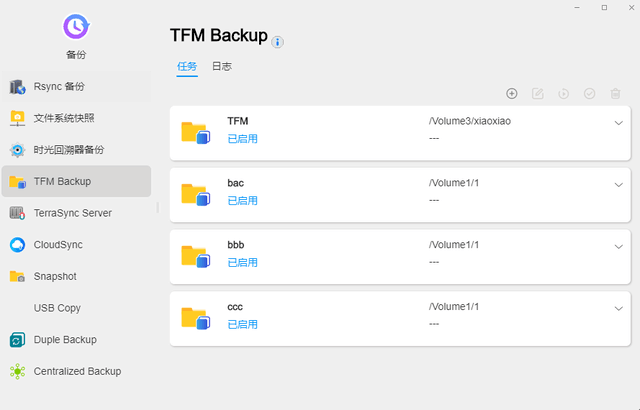Click the edit task pencil icon
640x410 pixels.
tap(538, 93)
